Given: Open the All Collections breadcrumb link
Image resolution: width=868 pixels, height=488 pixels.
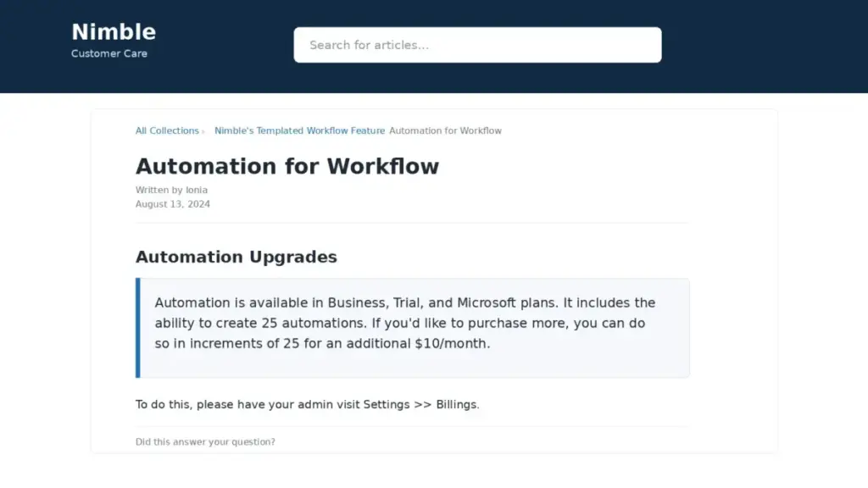Looking at the screenshot, I should point(167,131).
